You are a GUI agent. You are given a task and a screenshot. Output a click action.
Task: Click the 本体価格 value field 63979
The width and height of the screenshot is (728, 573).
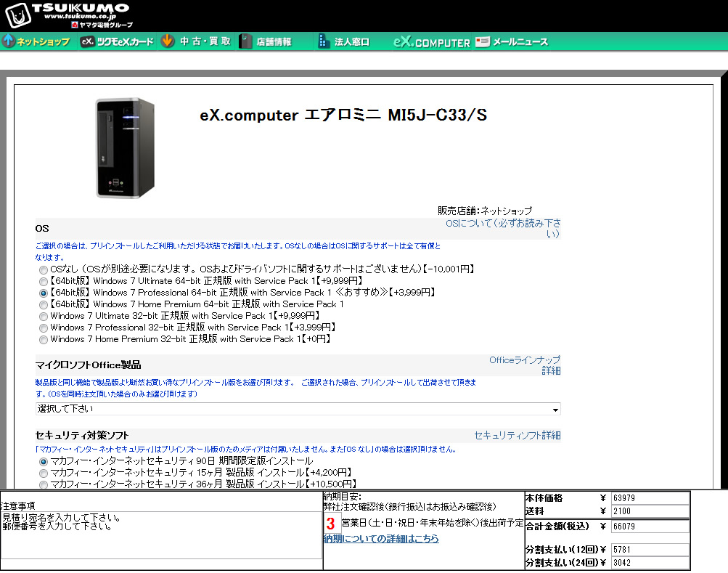pos(650,498)
